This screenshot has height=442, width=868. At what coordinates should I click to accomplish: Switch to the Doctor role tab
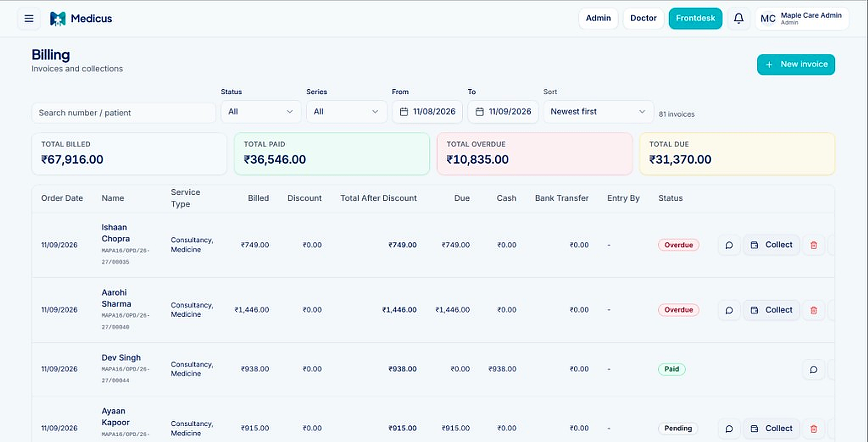643,18
